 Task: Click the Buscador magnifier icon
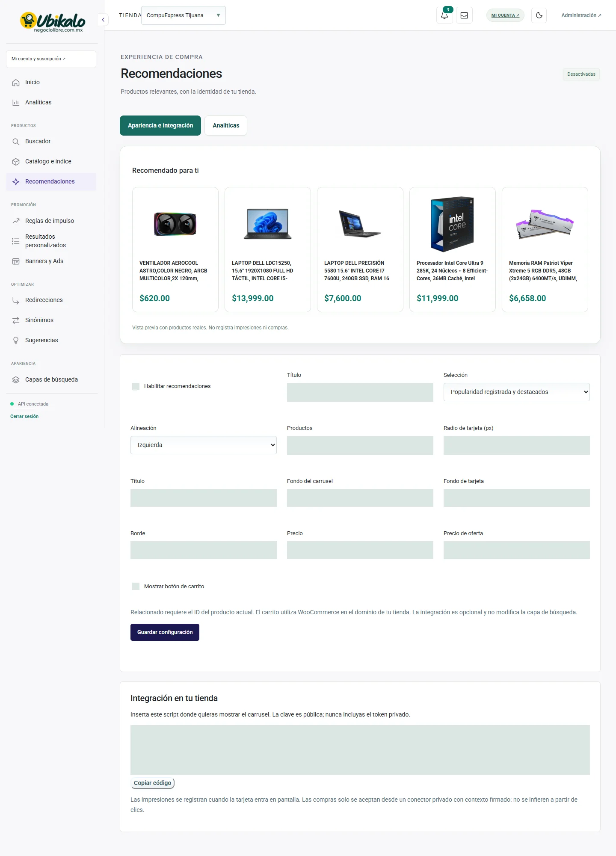[16, 142]
